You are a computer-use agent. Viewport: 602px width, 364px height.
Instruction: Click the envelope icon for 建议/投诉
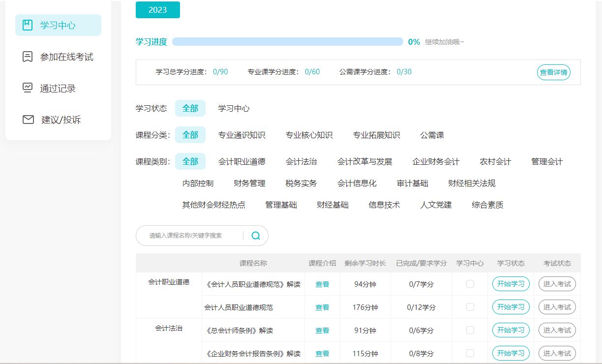[28, 120]
